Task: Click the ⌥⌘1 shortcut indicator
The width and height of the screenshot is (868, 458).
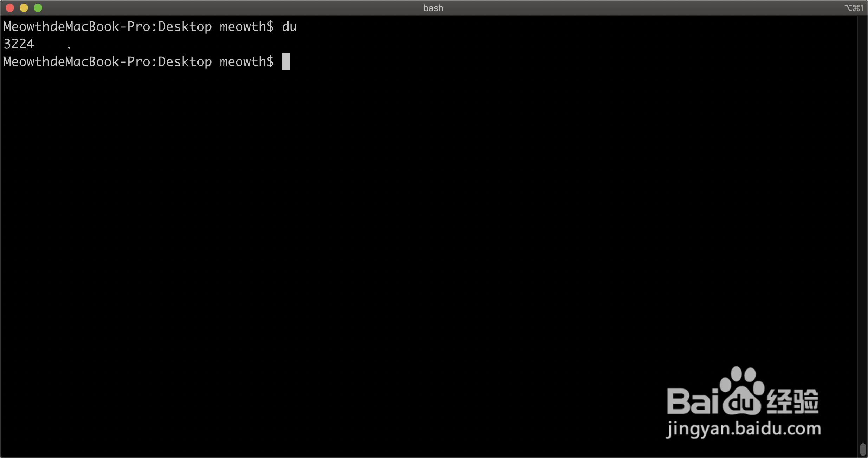Action: point(854,8)
